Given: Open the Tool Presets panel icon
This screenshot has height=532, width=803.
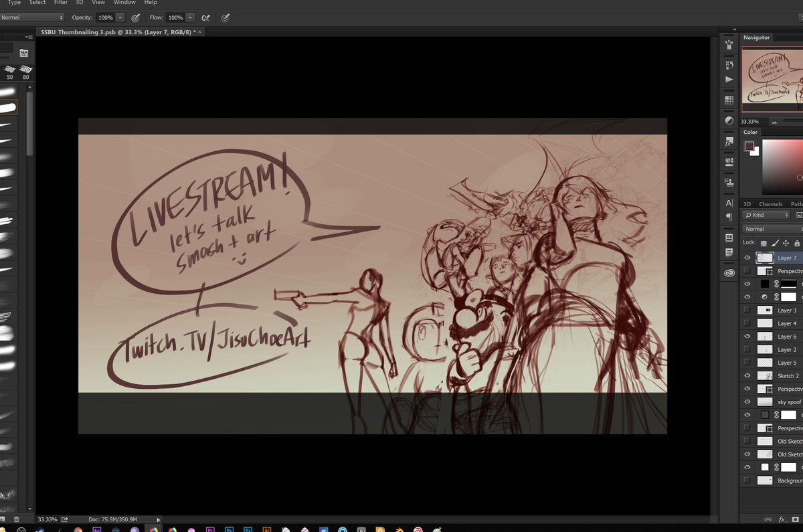Looking at the screenshot, I should (729, 44).
